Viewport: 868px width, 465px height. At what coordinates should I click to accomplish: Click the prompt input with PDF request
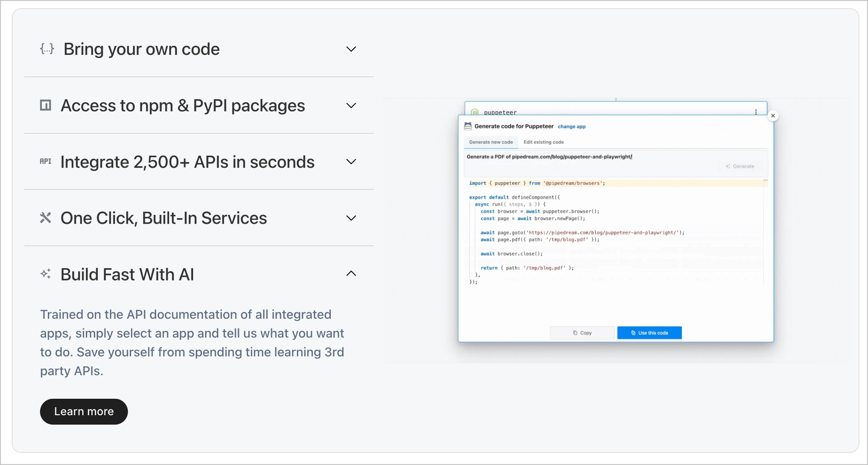(x=616, y=163)
